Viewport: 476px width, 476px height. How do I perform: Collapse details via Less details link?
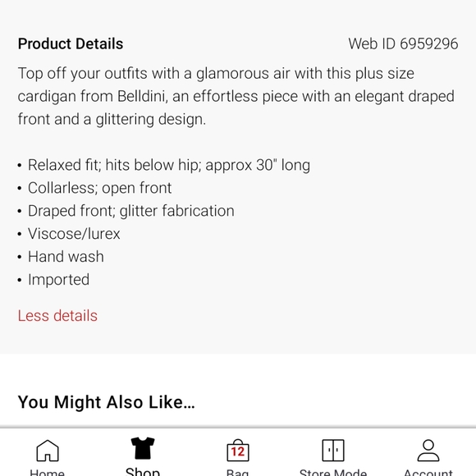click(x=57, y=316)
